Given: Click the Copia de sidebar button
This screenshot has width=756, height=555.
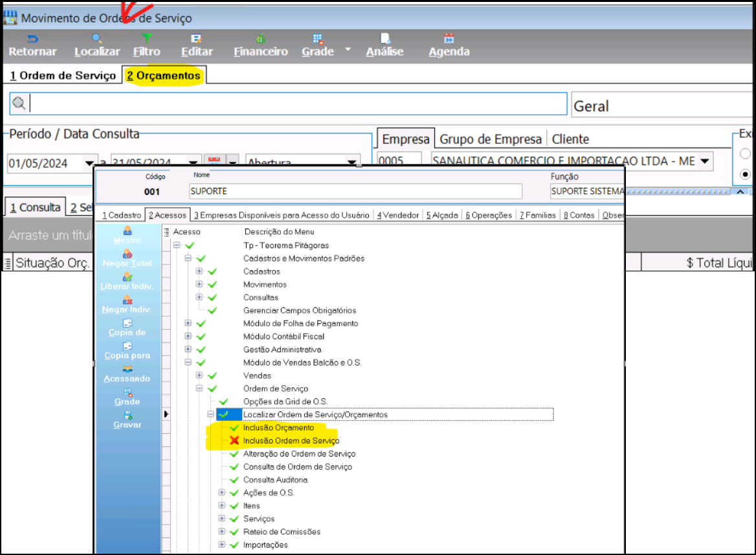Looking at the screenshot, I should [128, 328].
